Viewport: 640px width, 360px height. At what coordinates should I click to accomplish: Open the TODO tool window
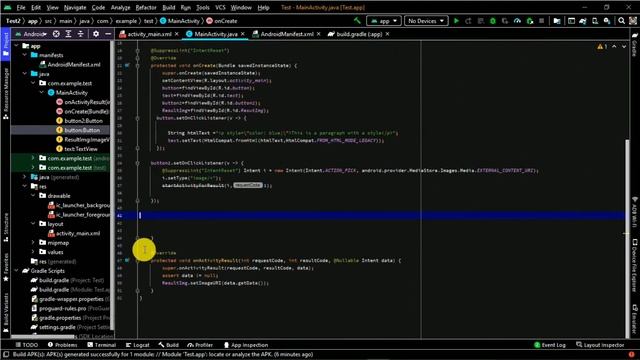(27, 345)
